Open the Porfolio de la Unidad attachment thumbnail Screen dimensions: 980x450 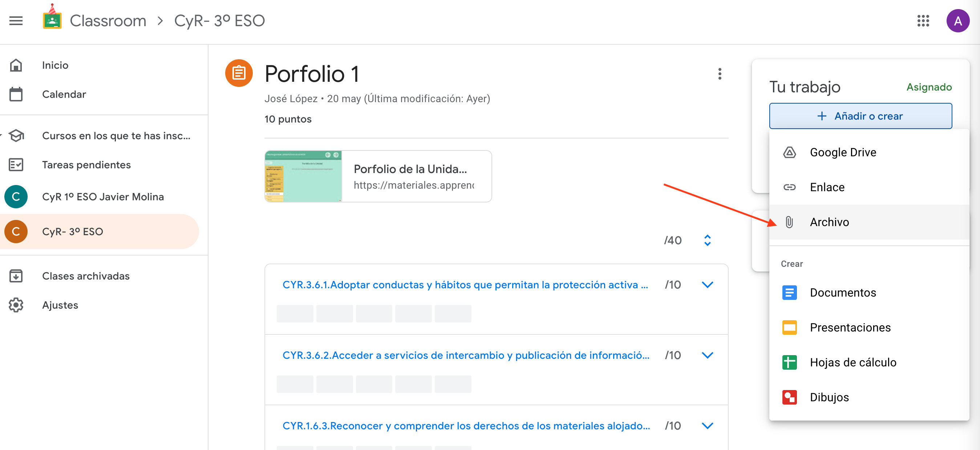[x=303, y=176]
